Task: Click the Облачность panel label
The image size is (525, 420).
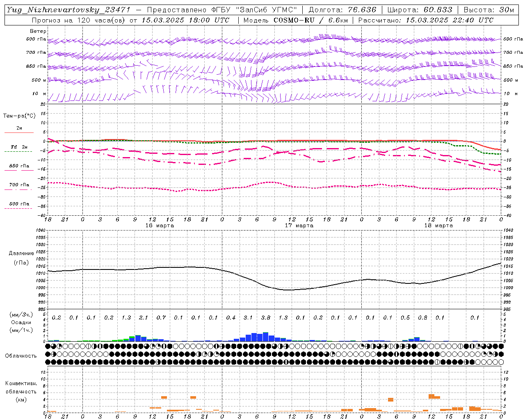Action: [x=21, y=356]
